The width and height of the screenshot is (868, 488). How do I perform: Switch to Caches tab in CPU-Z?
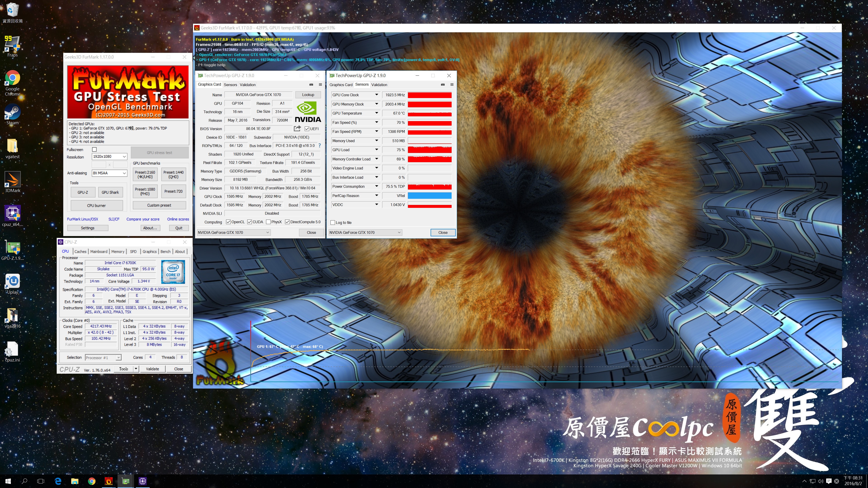point(80,251)
